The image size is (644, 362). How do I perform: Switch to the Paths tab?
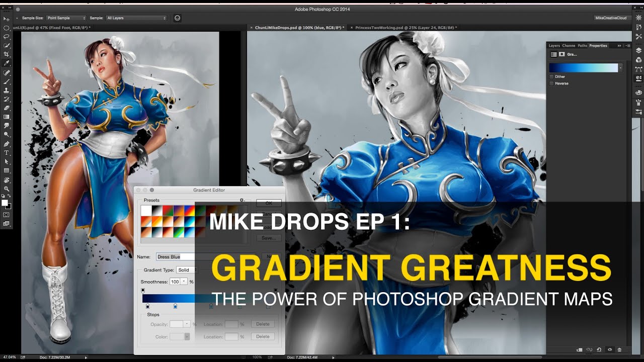pos(582,46)
